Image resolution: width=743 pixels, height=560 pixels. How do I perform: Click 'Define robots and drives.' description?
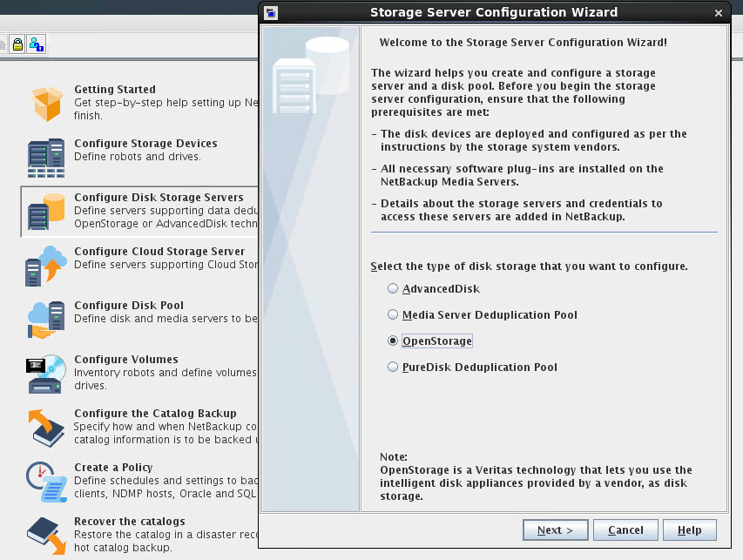138,157
